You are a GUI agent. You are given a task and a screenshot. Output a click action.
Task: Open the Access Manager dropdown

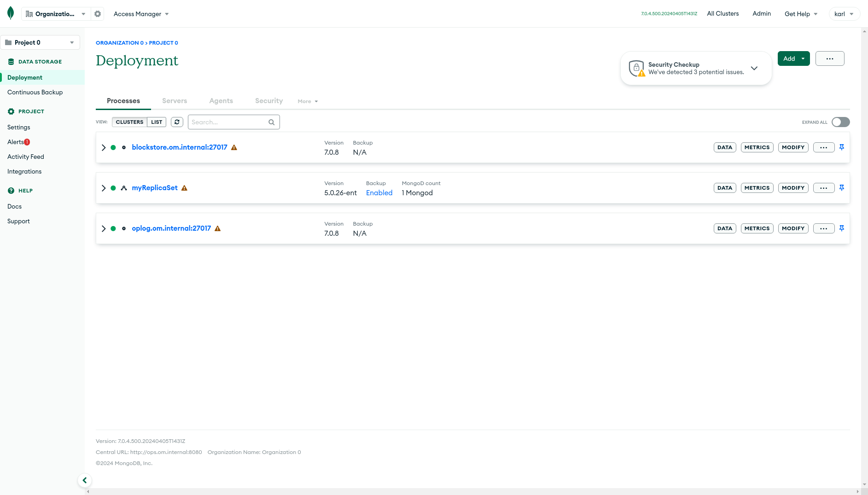tap(141, 14)
